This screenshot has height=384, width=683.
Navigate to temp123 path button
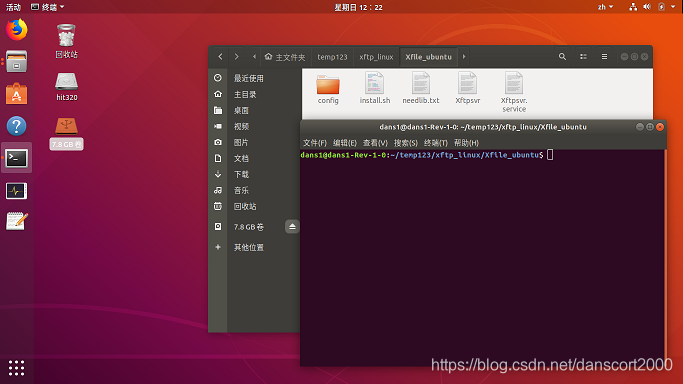(x=332, y=57)
